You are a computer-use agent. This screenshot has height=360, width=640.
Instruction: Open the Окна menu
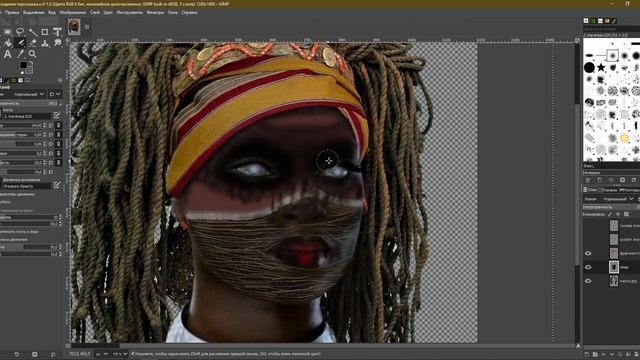click(173, 13)
